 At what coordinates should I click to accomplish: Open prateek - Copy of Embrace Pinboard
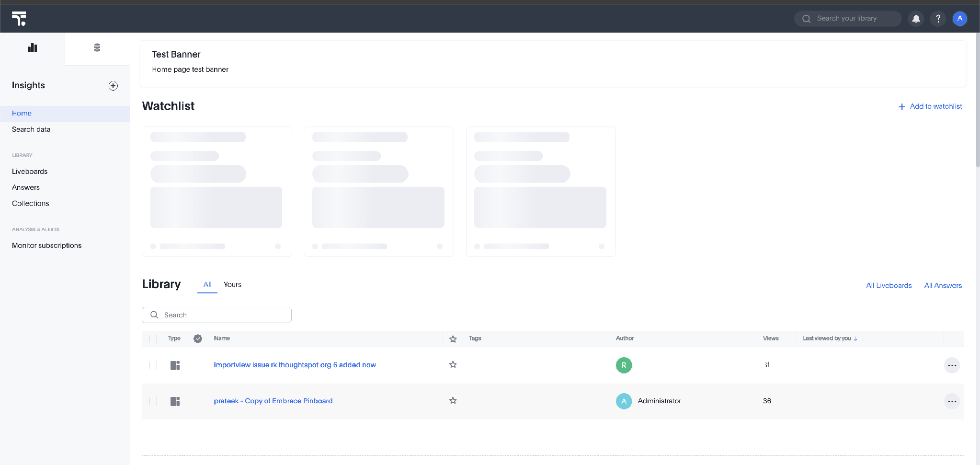tap(273, 401)
